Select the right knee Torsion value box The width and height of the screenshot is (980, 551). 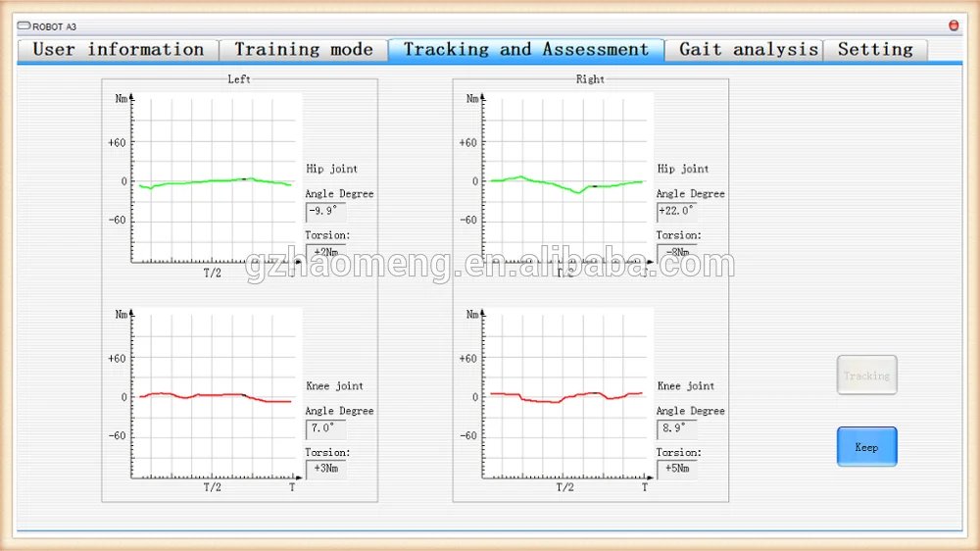pyautogui.click(x=676, y=470)
